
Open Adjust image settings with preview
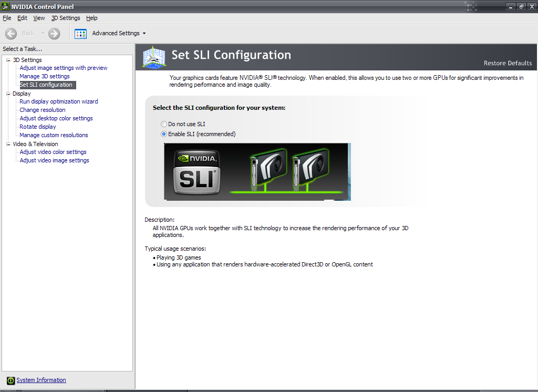point(64,68)
